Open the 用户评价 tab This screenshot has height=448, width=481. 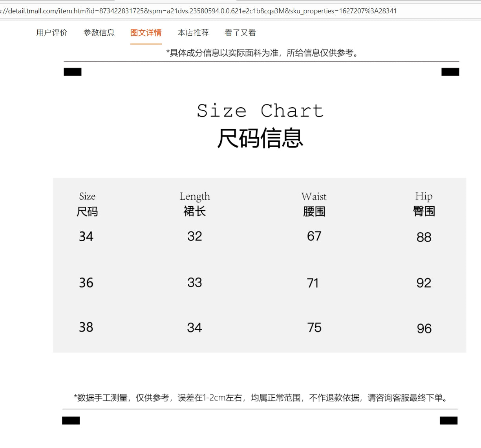click(x=52, y=33)
